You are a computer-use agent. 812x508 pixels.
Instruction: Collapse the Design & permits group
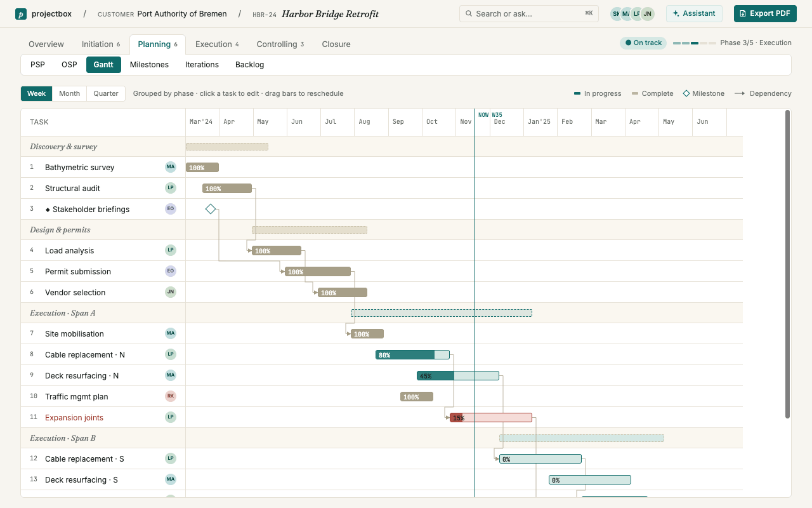tap(60, 230)
